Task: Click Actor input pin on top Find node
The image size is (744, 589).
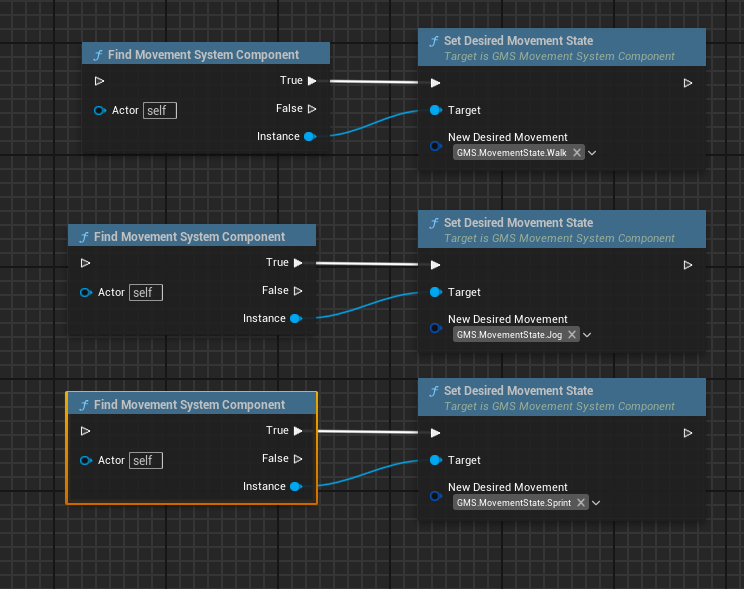Action: tap(100, 111)
